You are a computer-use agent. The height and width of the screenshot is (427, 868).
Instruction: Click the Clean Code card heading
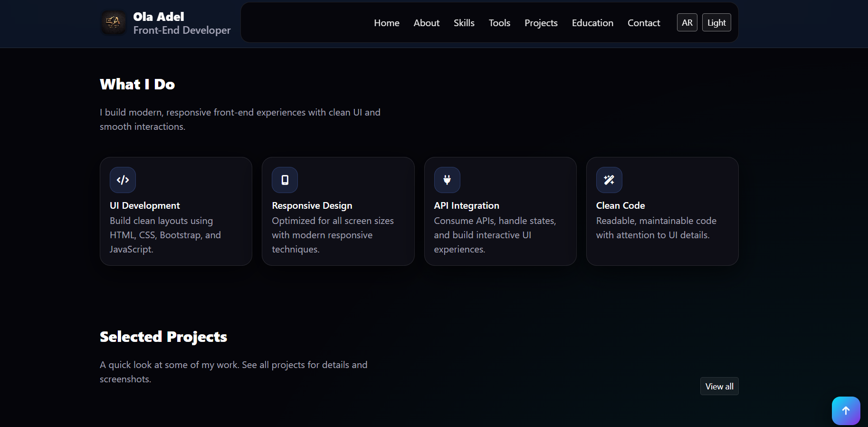click(620, 205)
